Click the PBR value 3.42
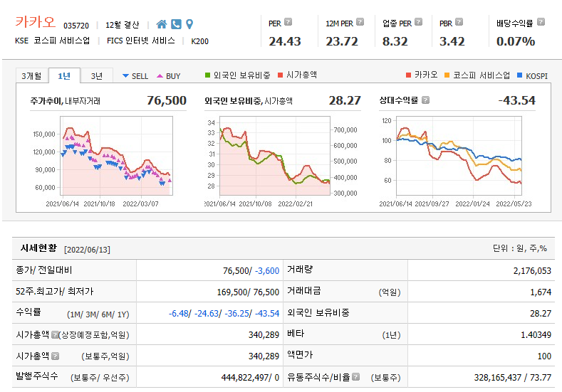The height and width of the screenshot is (392, 562). (x=452, y=41)
